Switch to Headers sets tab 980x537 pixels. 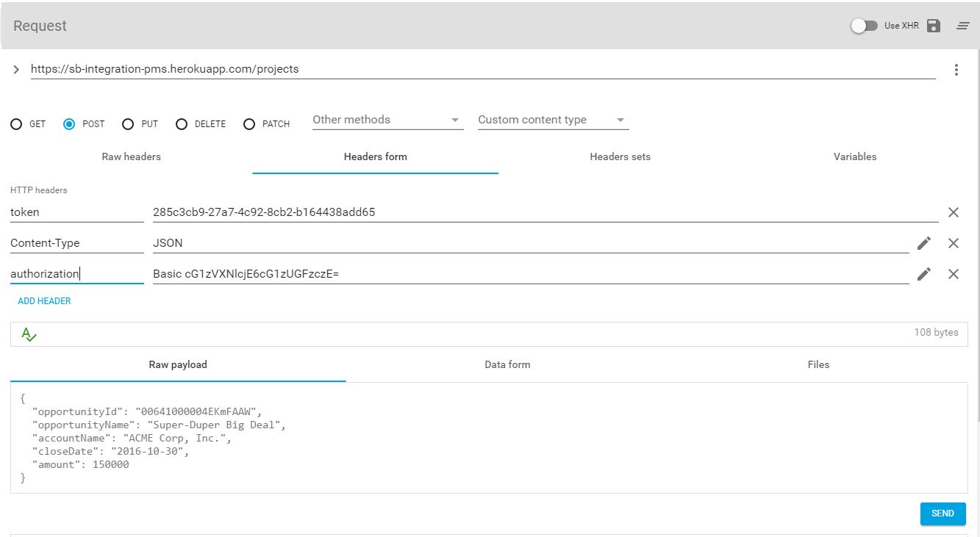[x=620, y=156]
